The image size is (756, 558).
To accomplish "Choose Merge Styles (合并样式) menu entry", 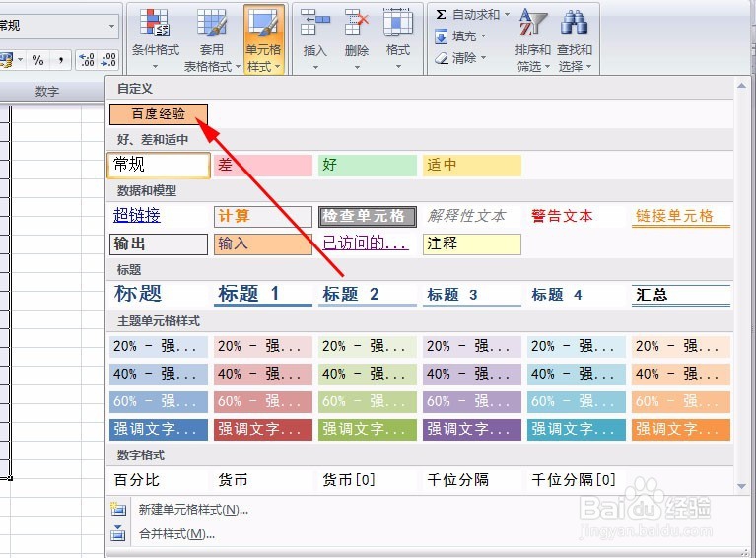I will [176, 534].
